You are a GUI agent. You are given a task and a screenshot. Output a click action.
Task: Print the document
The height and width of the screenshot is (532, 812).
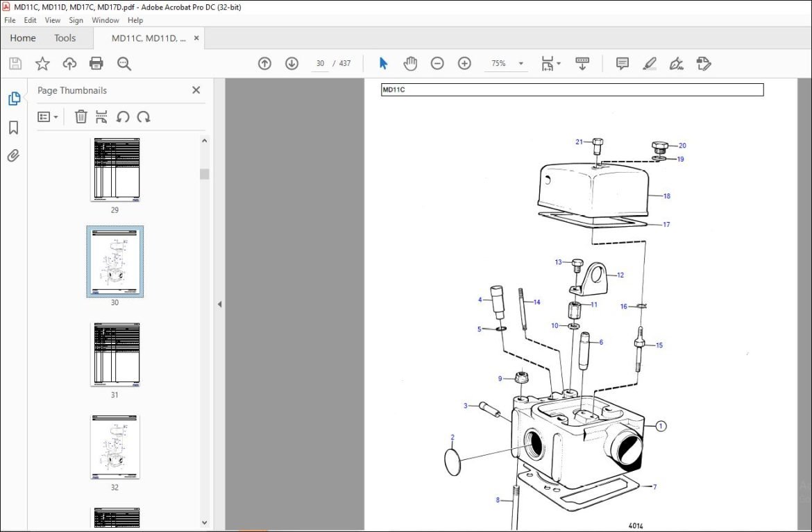pos(96,64)
